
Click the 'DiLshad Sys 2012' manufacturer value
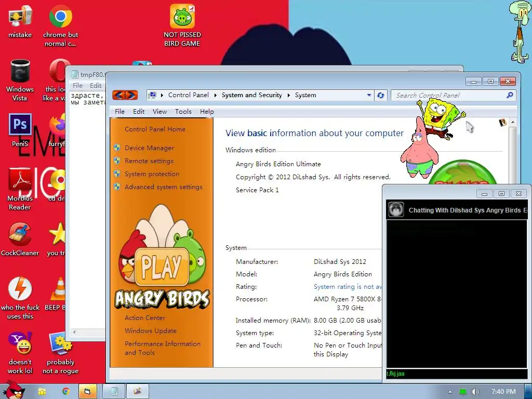point(340,262)
